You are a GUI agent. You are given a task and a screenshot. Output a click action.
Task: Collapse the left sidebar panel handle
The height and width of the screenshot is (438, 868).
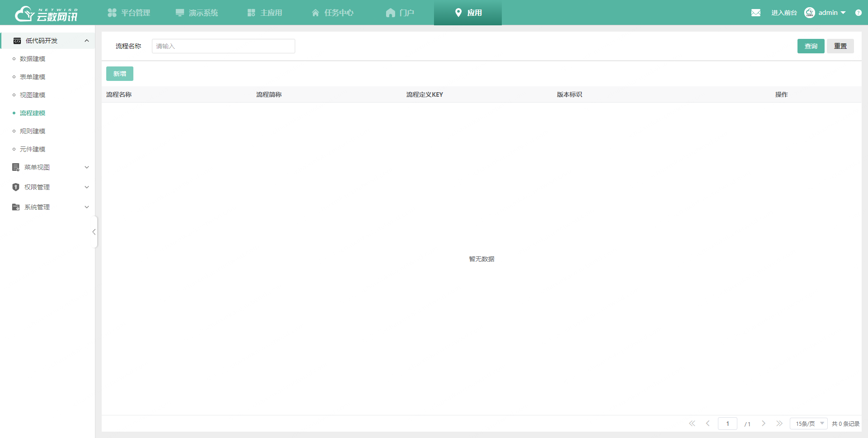tap(94, 232)
